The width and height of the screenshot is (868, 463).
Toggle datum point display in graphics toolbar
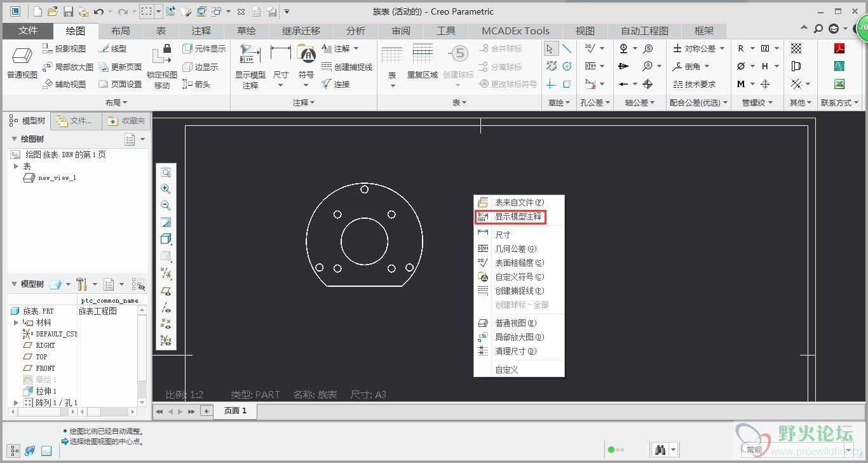point(166,324)
